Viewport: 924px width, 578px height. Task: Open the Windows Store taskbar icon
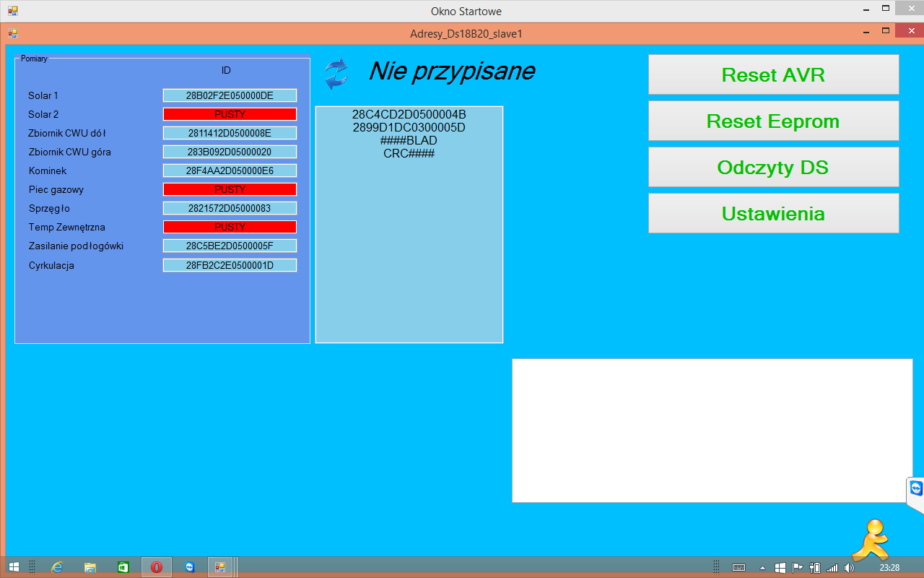pos(123,567)
